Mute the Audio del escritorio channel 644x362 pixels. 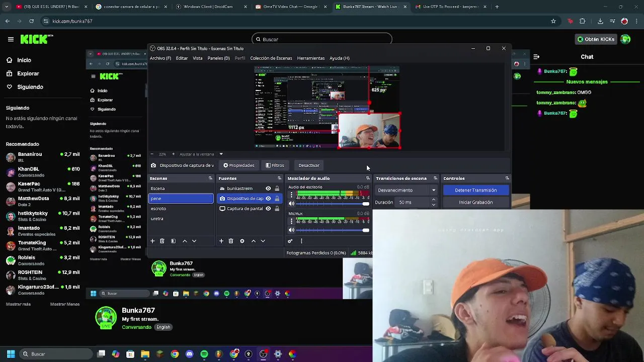coord(291,204)
